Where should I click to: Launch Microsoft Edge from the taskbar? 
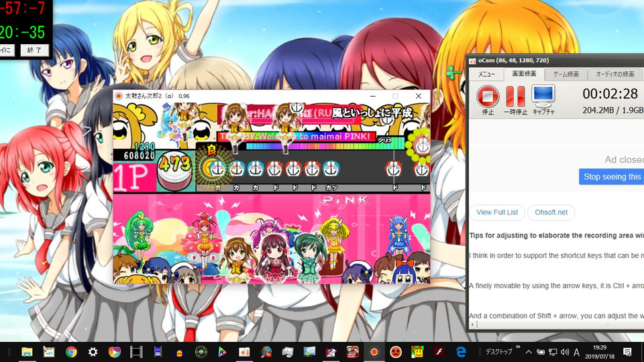461,352
